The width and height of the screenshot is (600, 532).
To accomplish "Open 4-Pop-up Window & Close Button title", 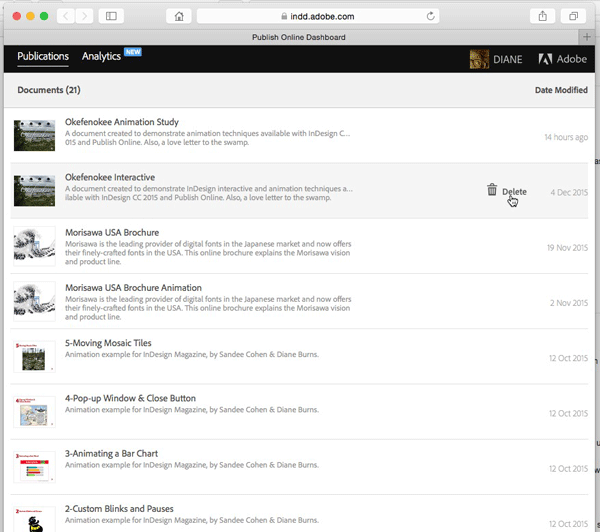I will (130, 398).
